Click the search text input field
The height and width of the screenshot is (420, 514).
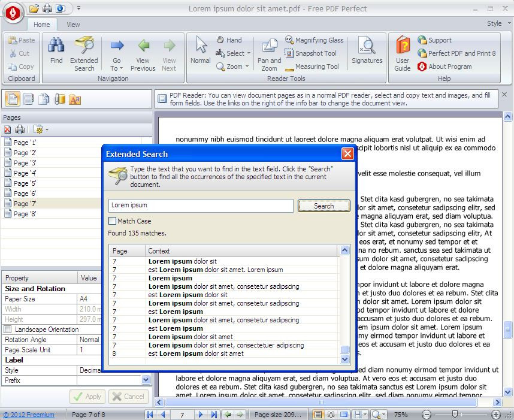[201, 206]
